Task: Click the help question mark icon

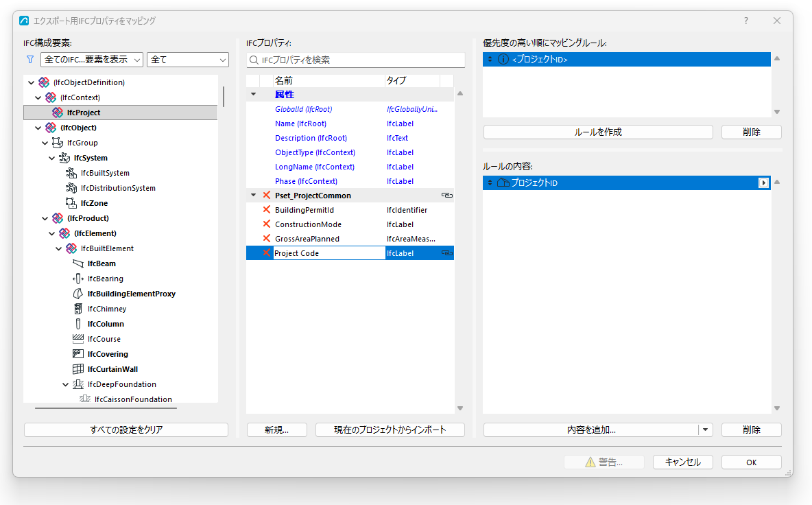Action: click(746, 21)
